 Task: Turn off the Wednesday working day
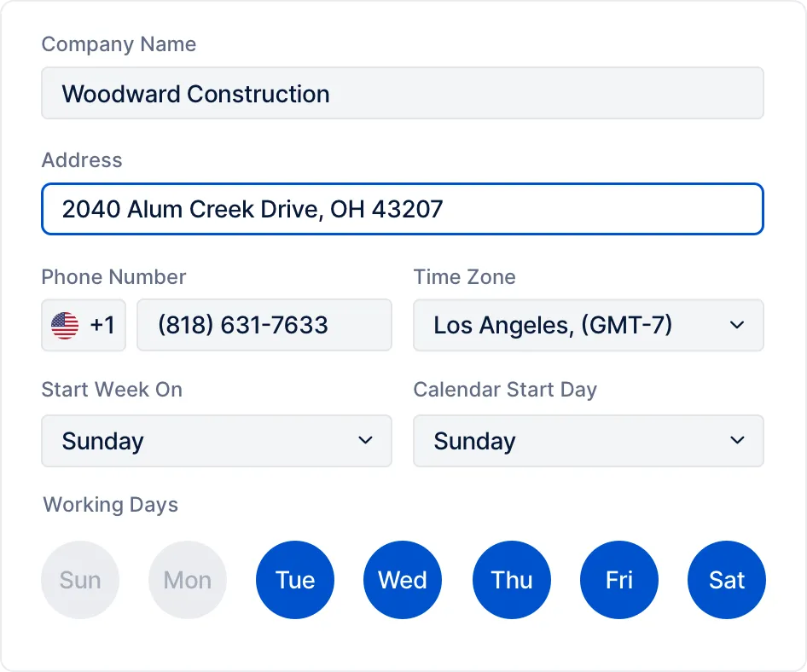point(403,579)
